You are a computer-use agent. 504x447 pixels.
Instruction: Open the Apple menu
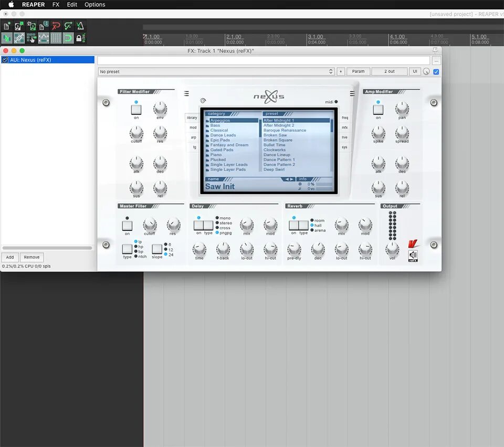[x=11, y=5]
